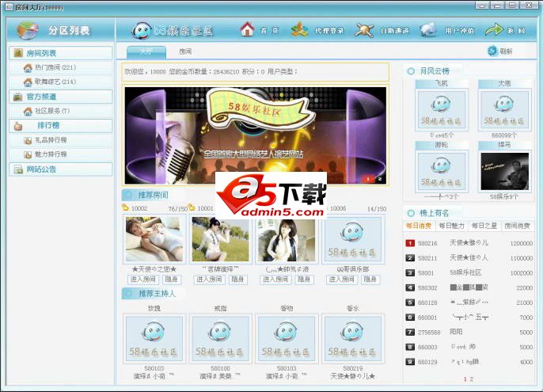Select the 每日魅力 ranking tab
Screen dimensions: 543x392
click(451, 226)
